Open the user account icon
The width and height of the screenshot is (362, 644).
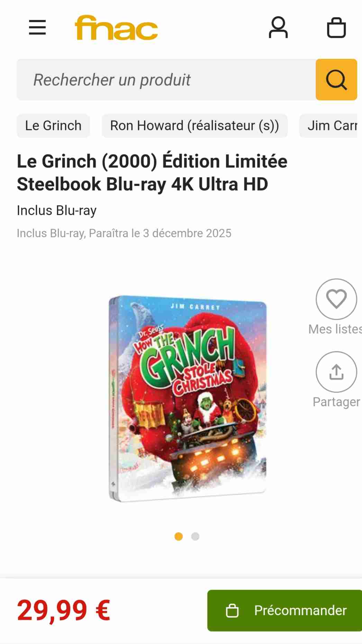278,27
